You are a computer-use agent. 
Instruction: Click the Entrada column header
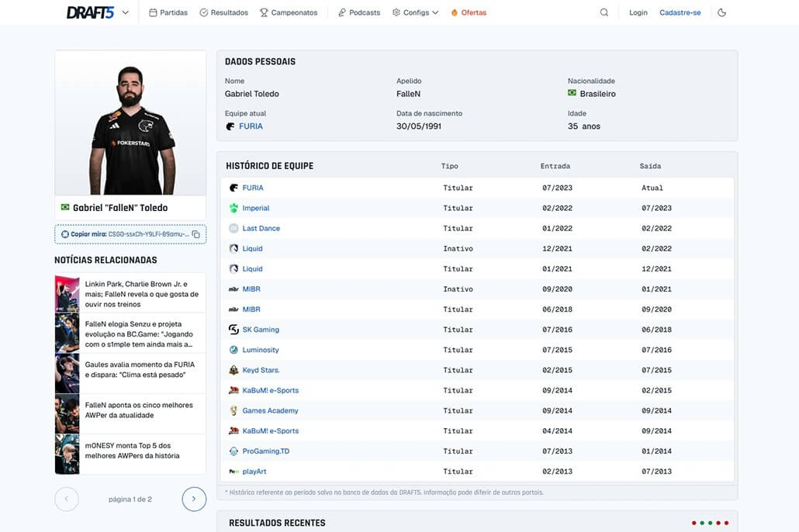pyautogui.click(x=555, y=166)
